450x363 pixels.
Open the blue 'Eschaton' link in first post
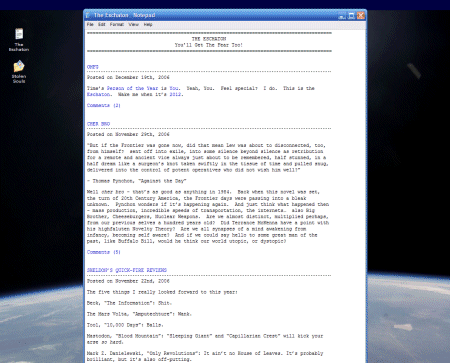pos(98,94)
